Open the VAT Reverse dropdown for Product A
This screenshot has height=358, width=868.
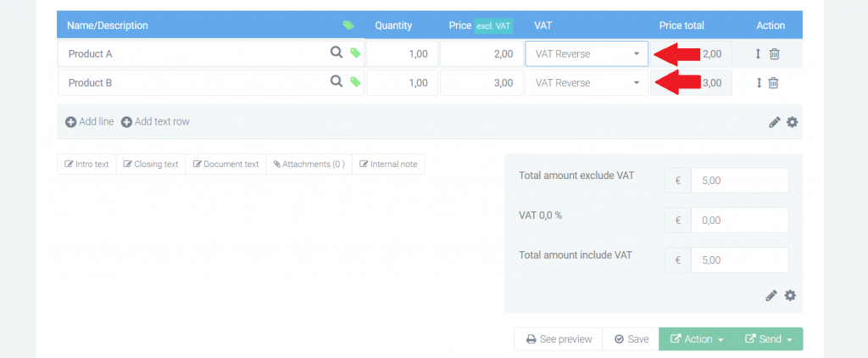coord(587,53)
